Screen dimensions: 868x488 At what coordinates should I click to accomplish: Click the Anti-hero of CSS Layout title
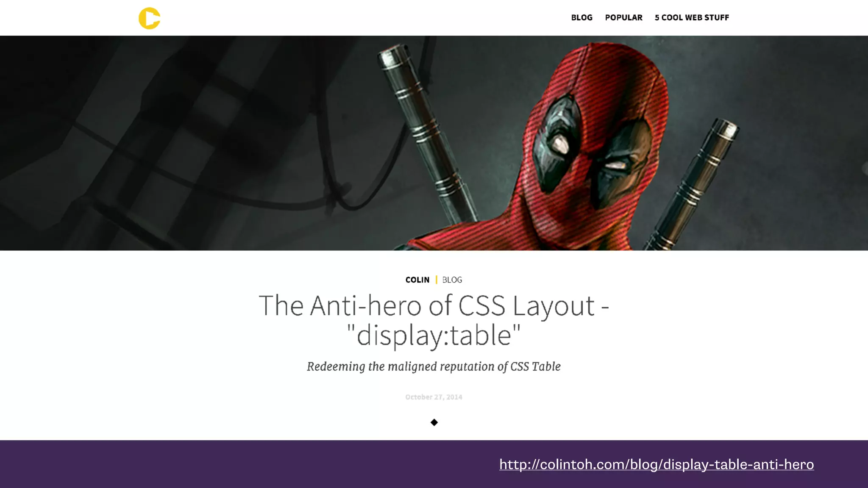[x=434, y=305]
